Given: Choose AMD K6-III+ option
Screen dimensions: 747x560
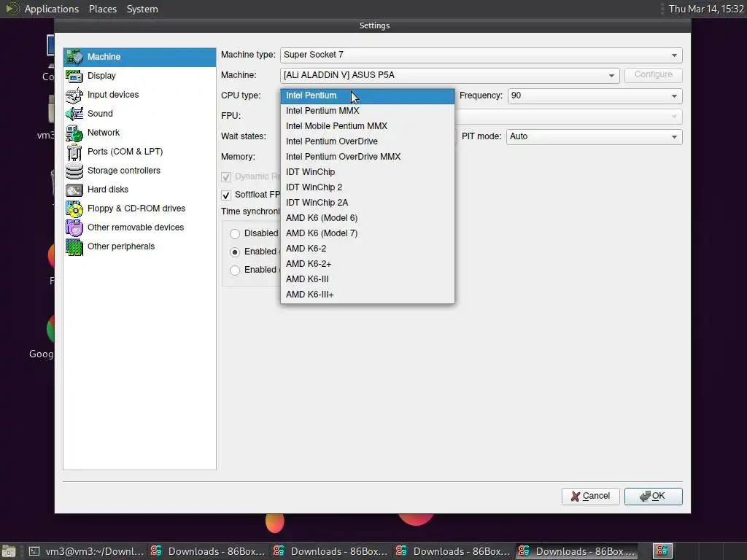Looking at the screenshot, I should click(x=368, y=295).
